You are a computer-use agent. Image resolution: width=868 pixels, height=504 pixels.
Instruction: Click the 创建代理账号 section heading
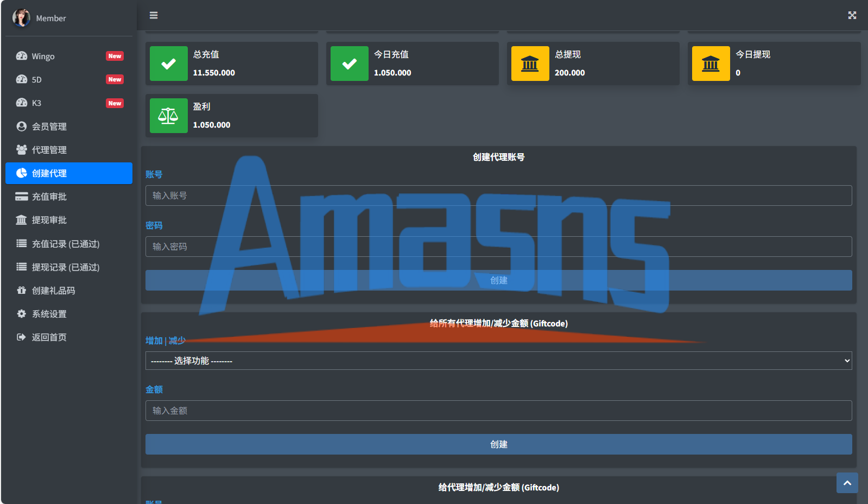pos(499,157)
